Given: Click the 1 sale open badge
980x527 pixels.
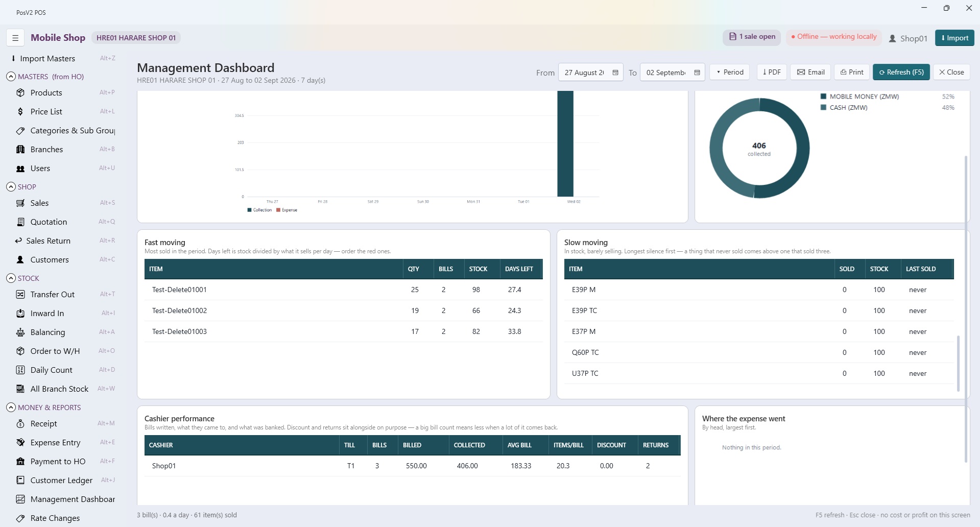Looking at the screenshot, I should coord(752,37).
